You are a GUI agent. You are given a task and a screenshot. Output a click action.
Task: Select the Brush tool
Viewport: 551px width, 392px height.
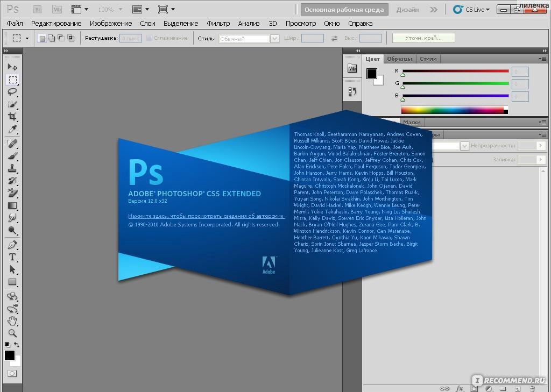[12, 156]
